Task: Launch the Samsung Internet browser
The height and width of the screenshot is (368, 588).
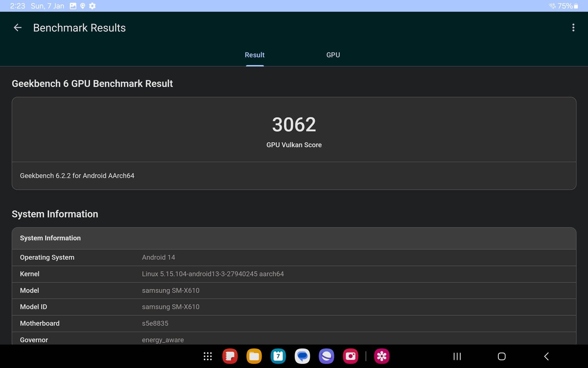Action: (x=326, y=356)
